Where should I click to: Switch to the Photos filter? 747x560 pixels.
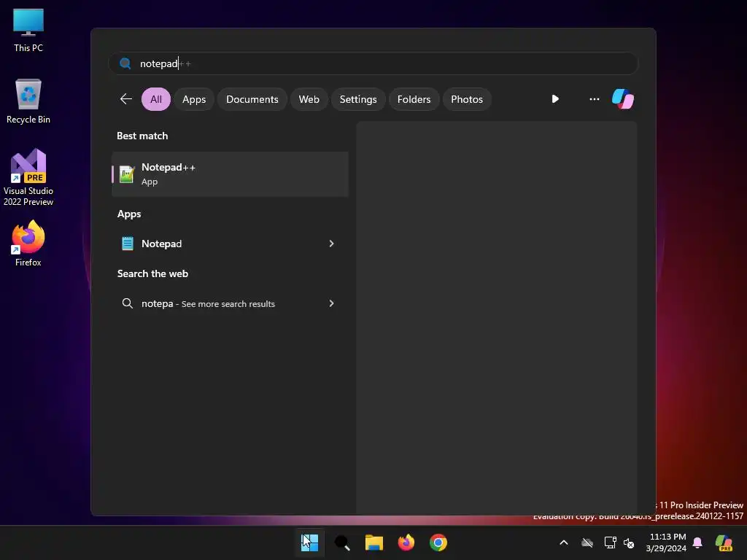tap(467, 99)
